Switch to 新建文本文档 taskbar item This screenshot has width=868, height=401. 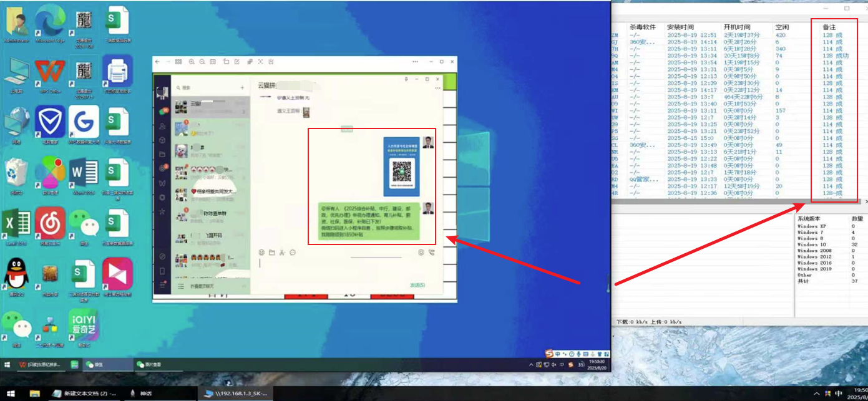(85, 394)
